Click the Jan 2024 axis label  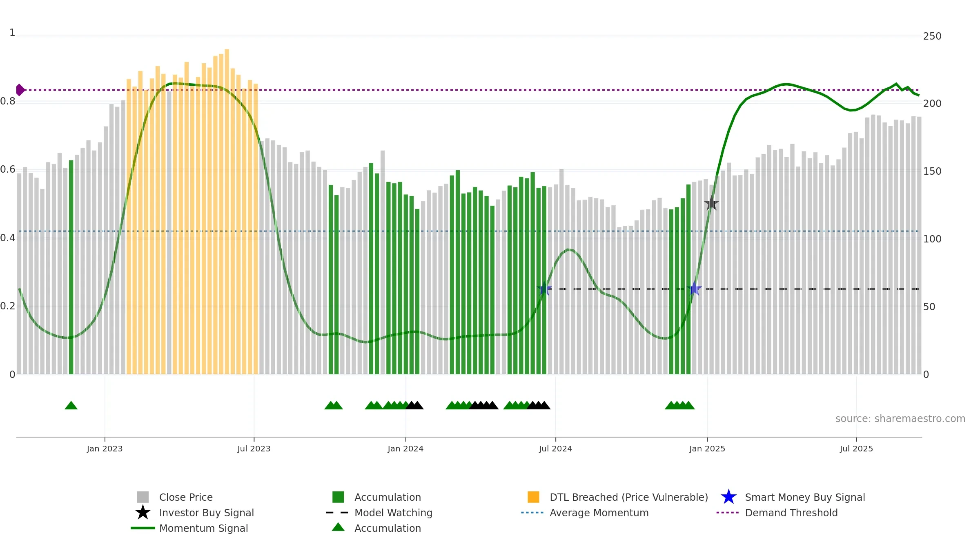(x=405, y=449)
